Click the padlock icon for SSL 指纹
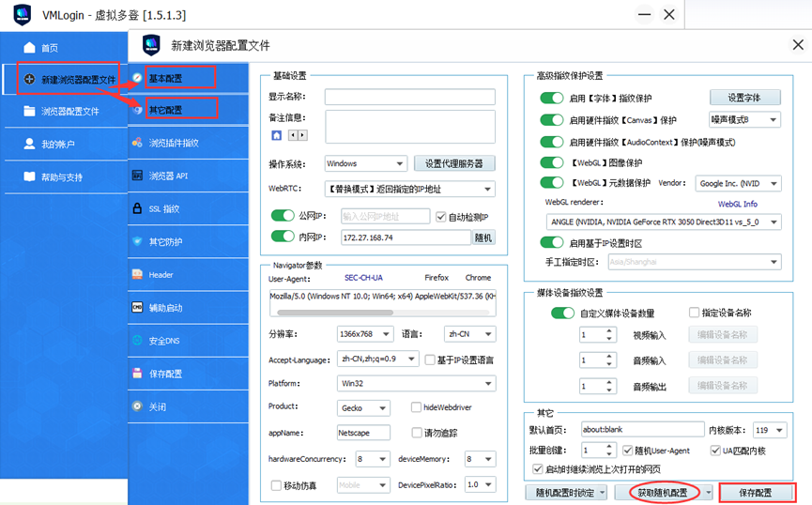This screenshot has width=812, height=505. point(137,208)
